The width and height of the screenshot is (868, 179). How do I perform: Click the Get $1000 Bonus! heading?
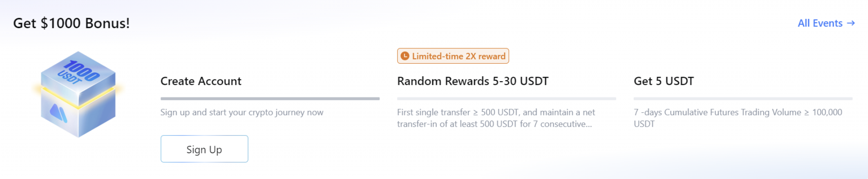pos(72,23)
